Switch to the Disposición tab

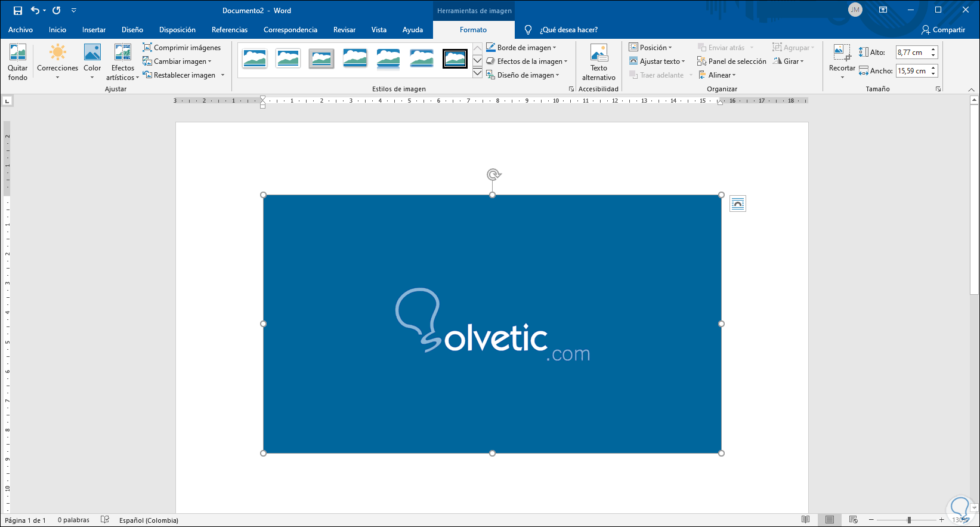[x=177, y=30]
